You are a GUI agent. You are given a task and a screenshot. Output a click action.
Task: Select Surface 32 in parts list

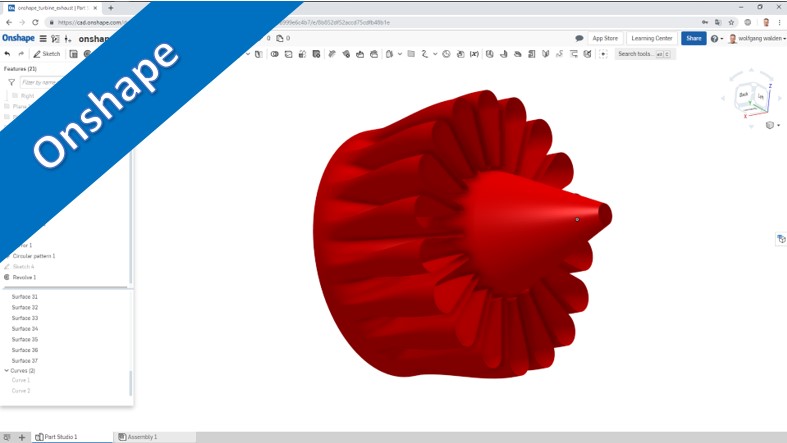[25, 307]
